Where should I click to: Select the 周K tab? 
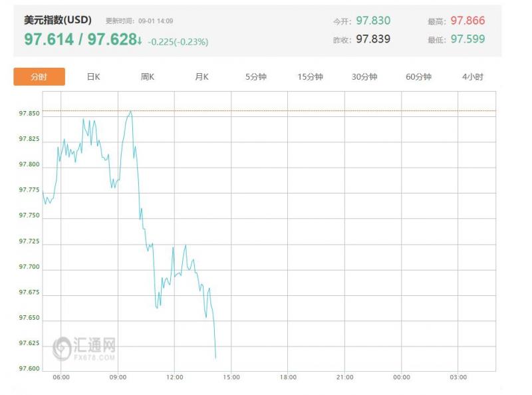[148, 76]
